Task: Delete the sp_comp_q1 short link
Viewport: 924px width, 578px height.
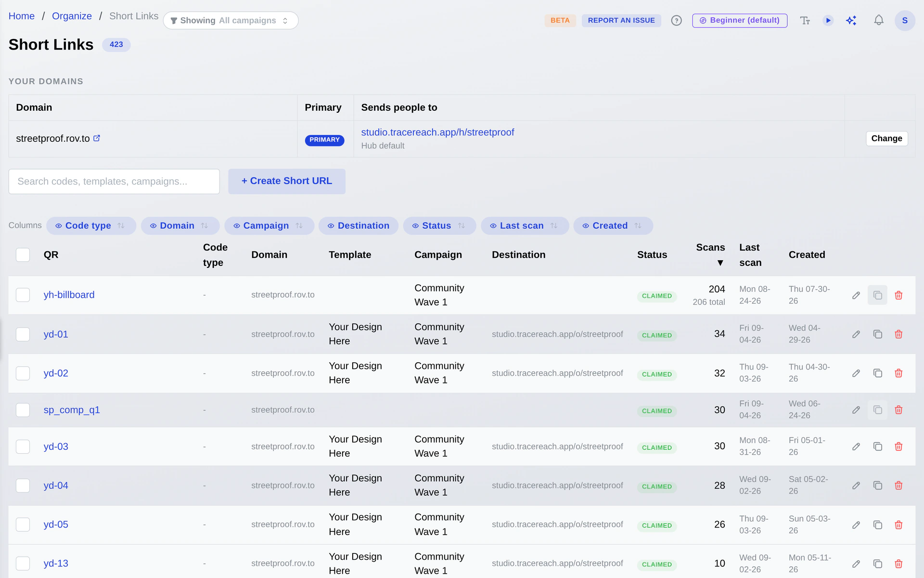Action: (x=898, y=410)
